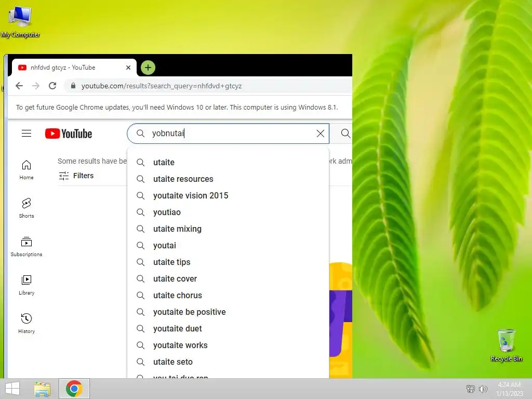Open the network tray icon

tap(470, 389)
